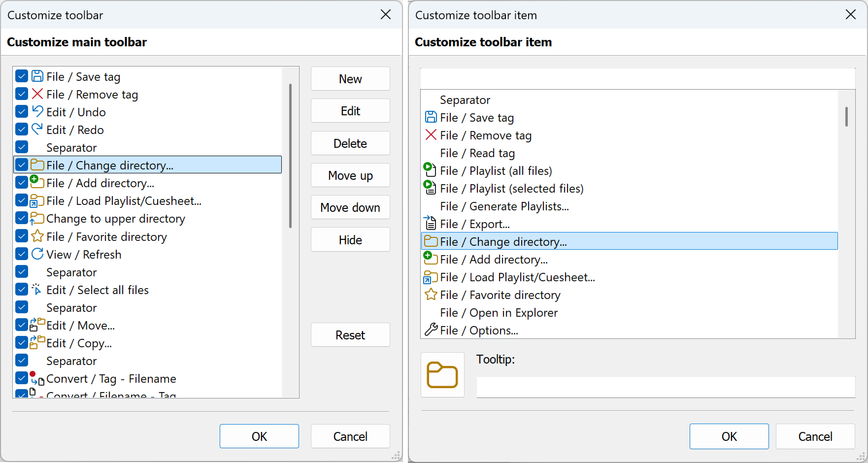
Task: Click the Move down button
Action: pos(350,207)
